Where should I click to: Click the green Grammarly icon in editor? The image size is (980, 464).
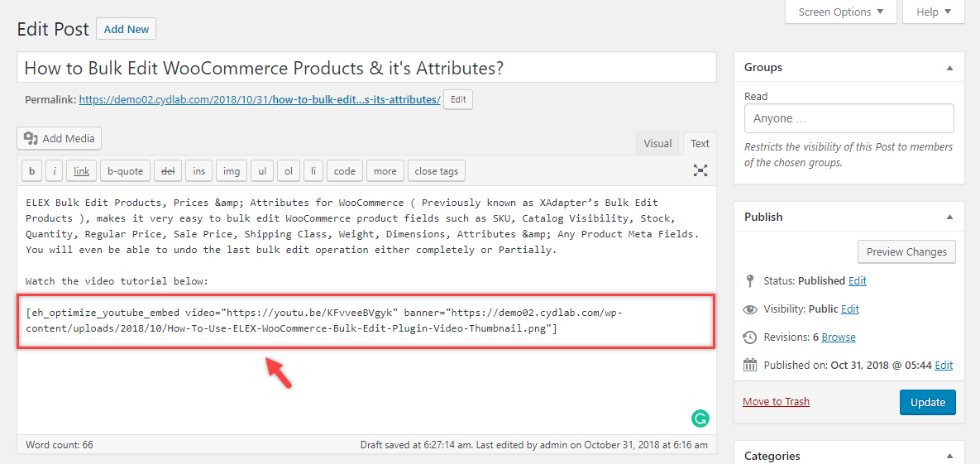(x=700, y=418)
